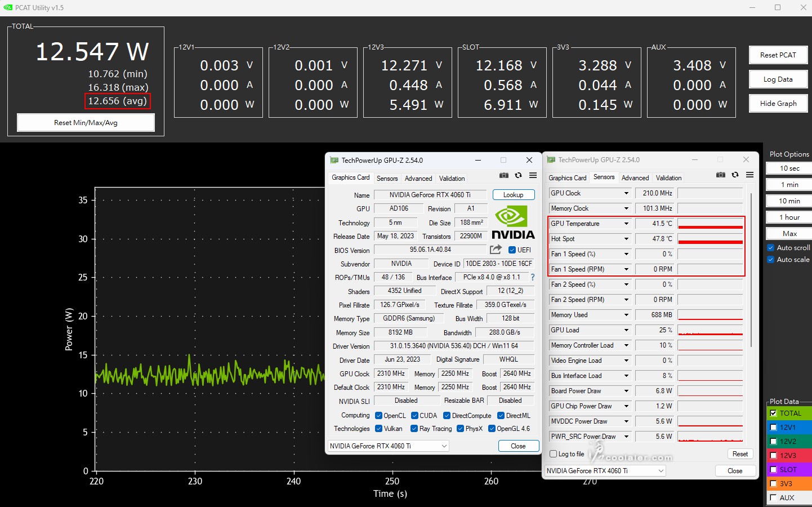Click the refresh icon in GPU-Z Graphics Card window

coord(518,175)
